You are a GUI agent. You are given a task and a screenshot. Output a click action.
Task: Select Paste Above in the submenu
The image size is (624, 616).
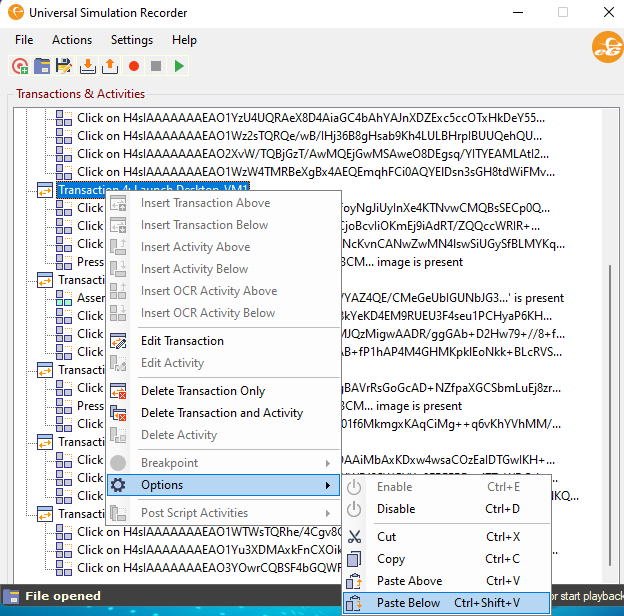tap(409, 581)
